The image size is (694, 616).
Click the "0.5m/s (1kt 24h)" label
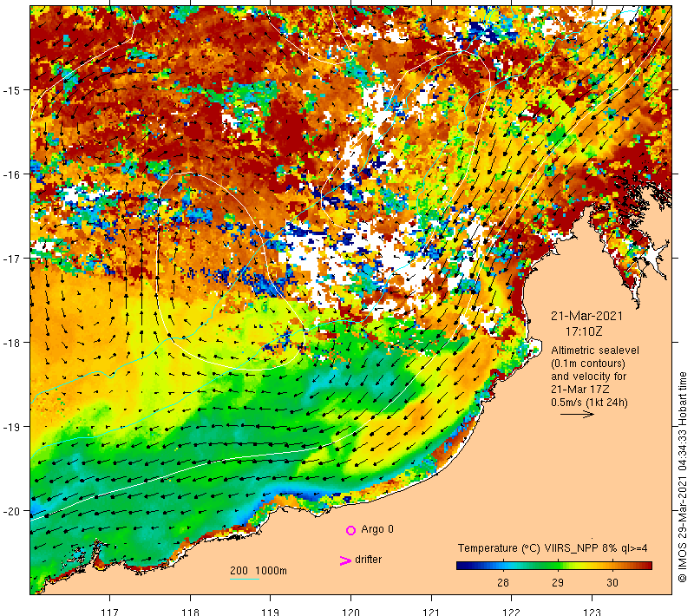[589, 403]
